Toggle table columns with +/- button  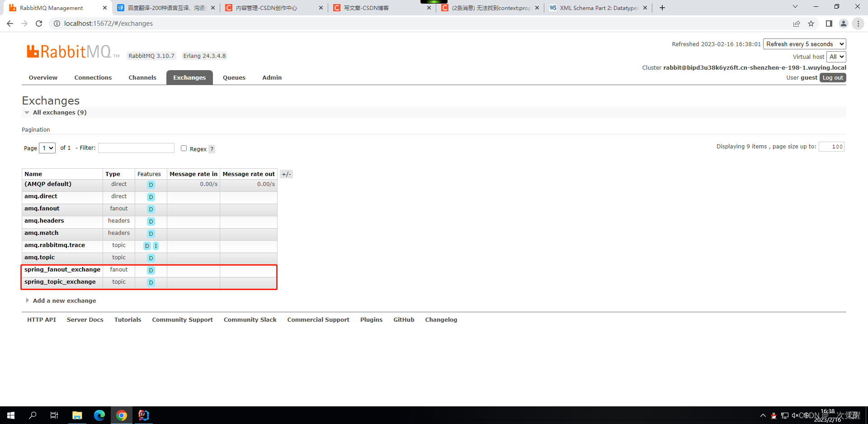pyautogui.click(x=286, y=174)
